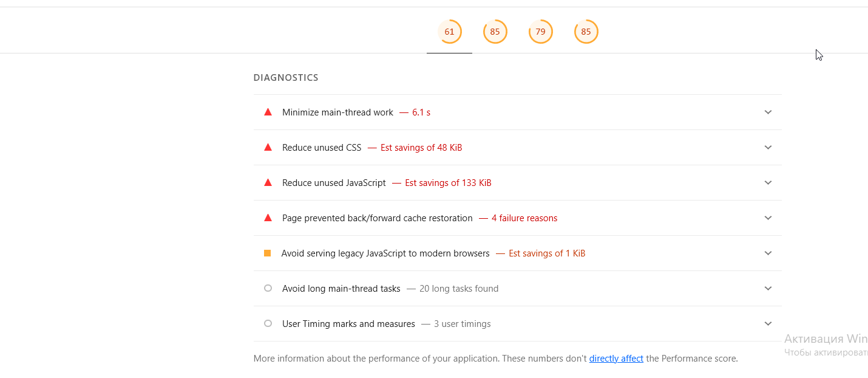
Task: Expand the Reduce unused CSS chevron
Action: click(x=768, y=148)
